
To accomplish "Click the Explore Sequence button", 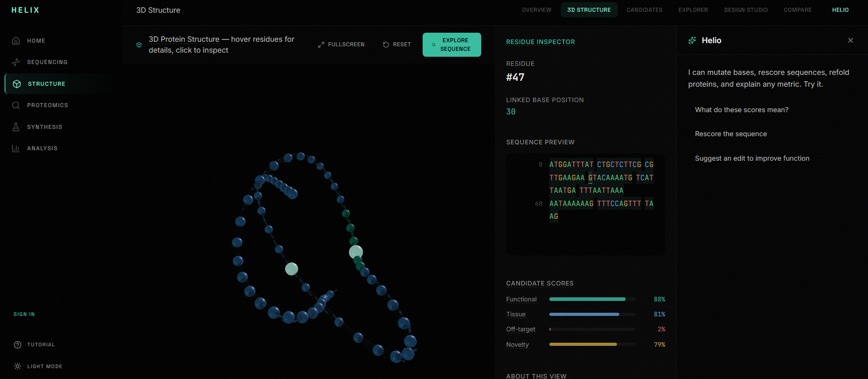I will [x=452, y=44].
